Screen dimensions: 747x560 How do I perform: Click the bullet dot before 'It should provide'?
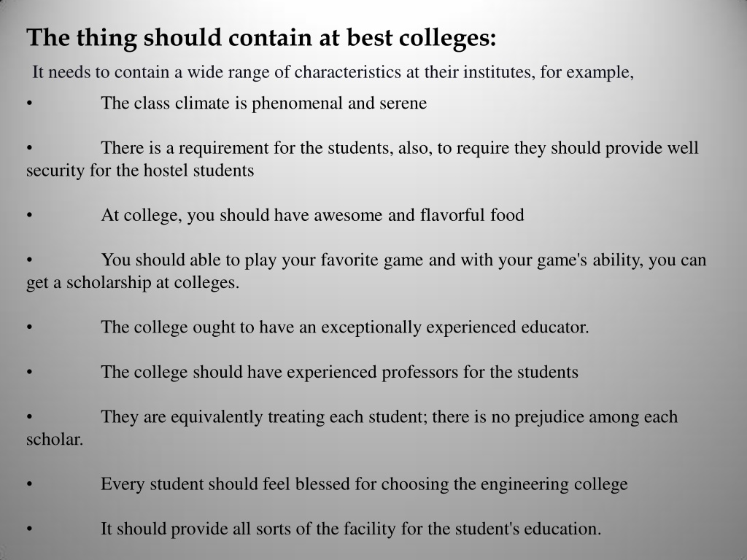[29, 529]
